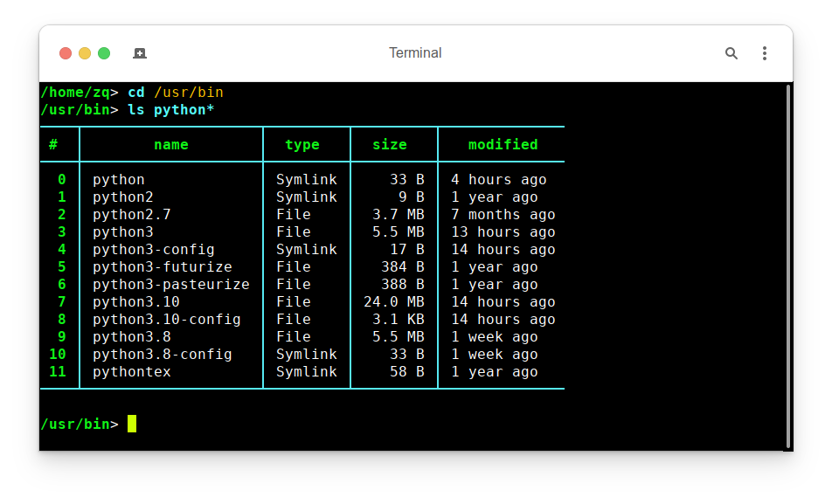Click the pythontex symlink entry

click(131, 371)
